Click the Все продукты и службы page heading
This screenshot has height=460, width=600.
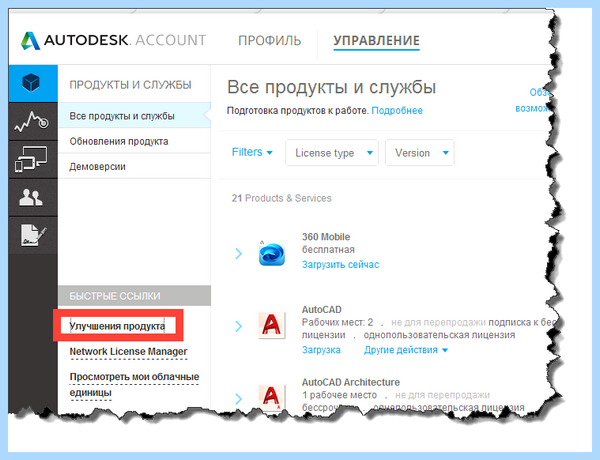click(x=331, y=87)
